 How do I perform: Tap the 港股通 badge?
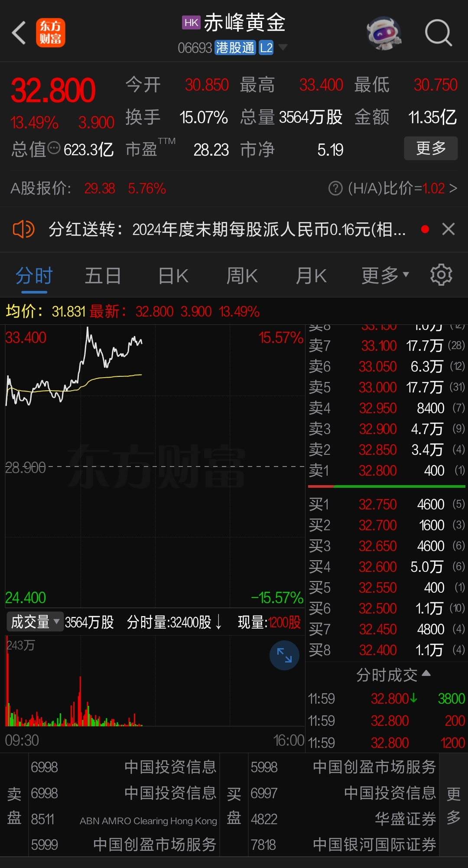tap(235, 48)
